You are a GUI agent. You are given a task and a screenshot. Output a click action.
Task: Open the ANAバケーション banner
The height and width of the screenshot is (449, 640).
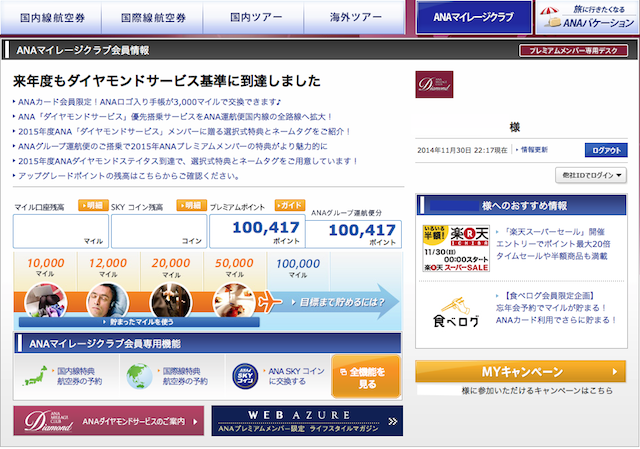[587, 18]
